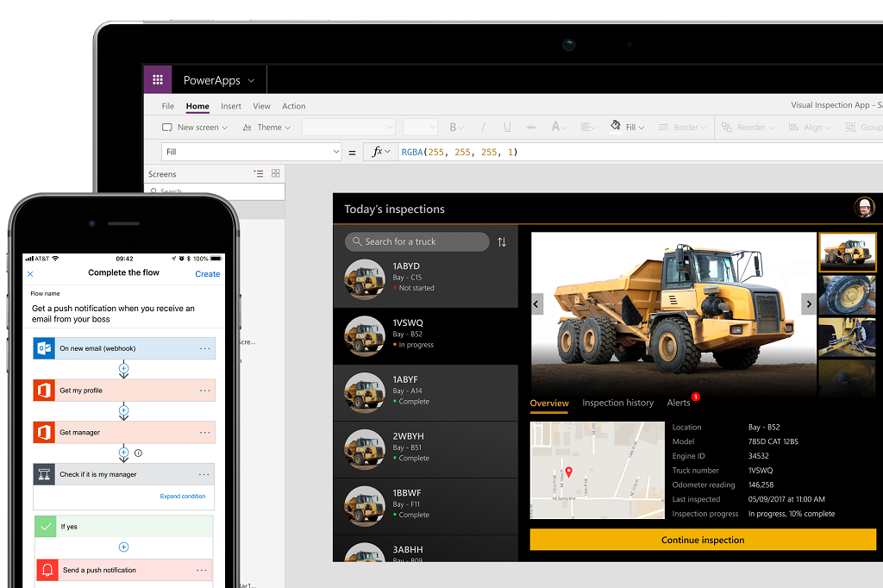Open the Border options dropdown
The width and height of the screenshot is (883, 588).
tap(682, 128)
